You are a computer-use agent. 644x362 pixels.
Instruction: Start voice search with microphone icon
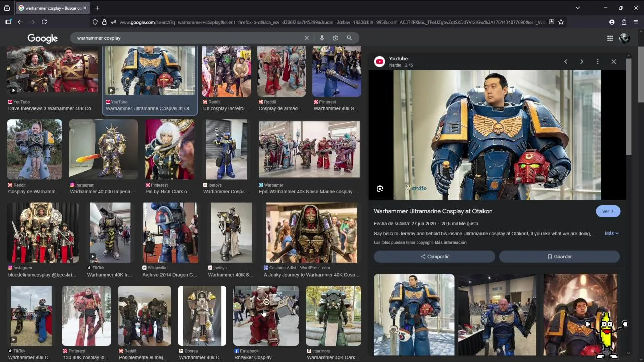322,38
